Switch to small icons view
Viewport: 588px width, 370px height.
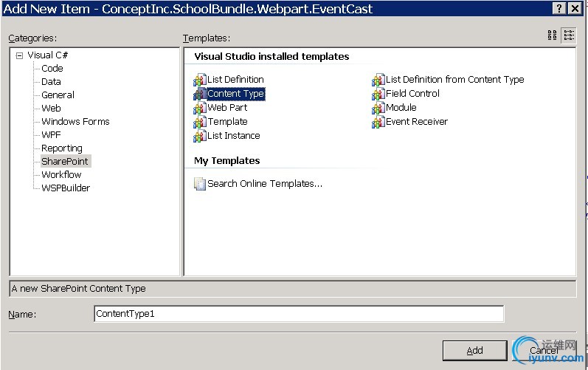tap(569, 35)
